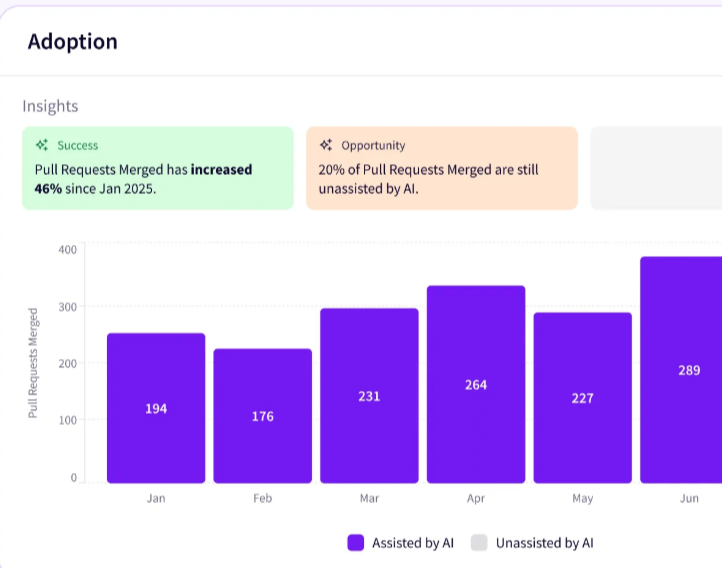722x568 pixels.
Task: Click the sparkle icon on the Success card
Action: tap(42, 145)
